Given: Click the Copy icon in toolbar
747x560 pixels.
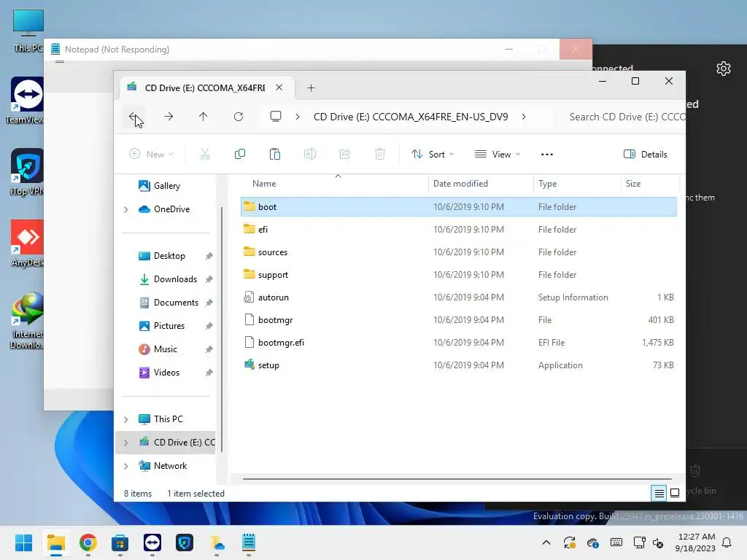Looking at the screenshot, I should pyautogui.click(x=239, y=155).
